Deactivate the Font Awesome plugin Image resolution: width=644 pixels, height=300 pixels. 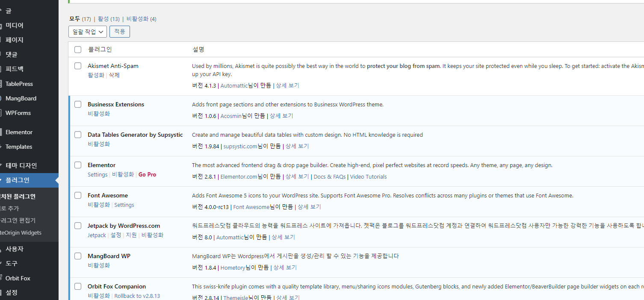[99, 205]
